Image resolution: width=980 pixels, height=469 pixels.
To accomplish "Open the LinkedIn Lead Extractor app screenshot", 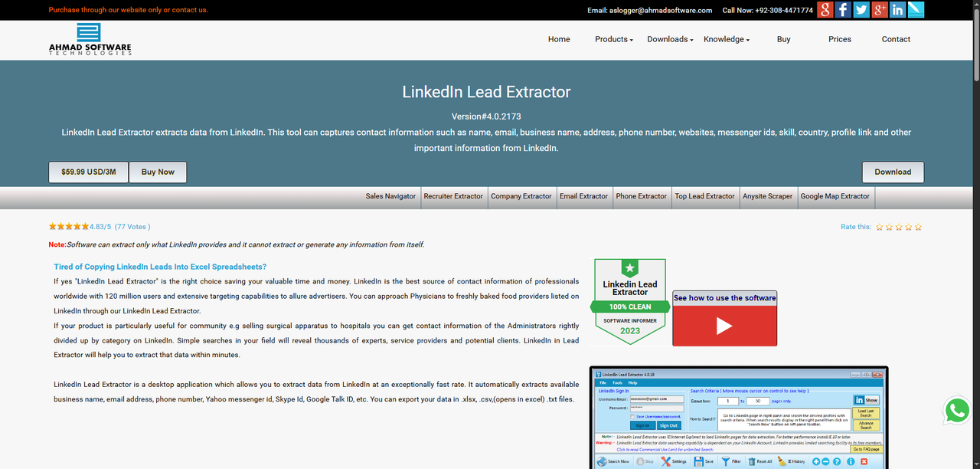I will coord(739,418).
